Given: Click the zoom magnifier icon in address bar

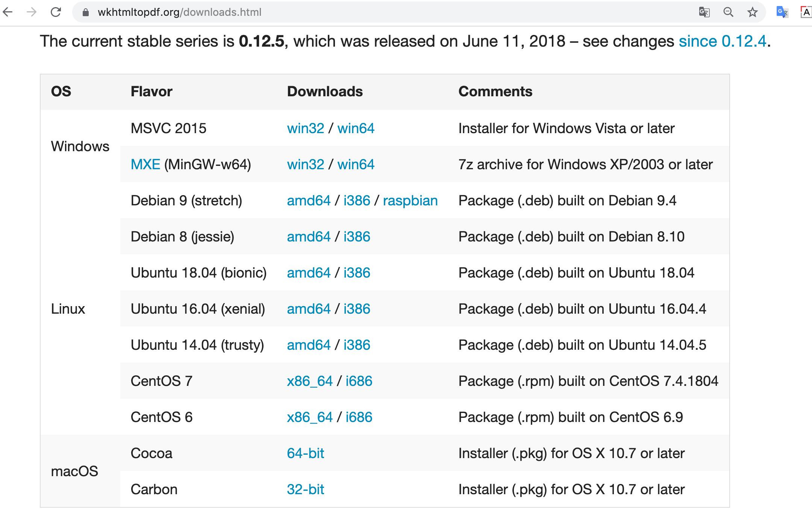Looking at the screenshot, I should [728, 12].
